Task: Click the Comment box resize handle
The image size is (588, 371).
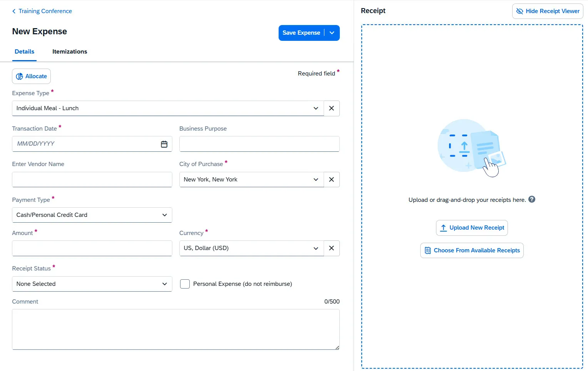Action: point(337,347)
